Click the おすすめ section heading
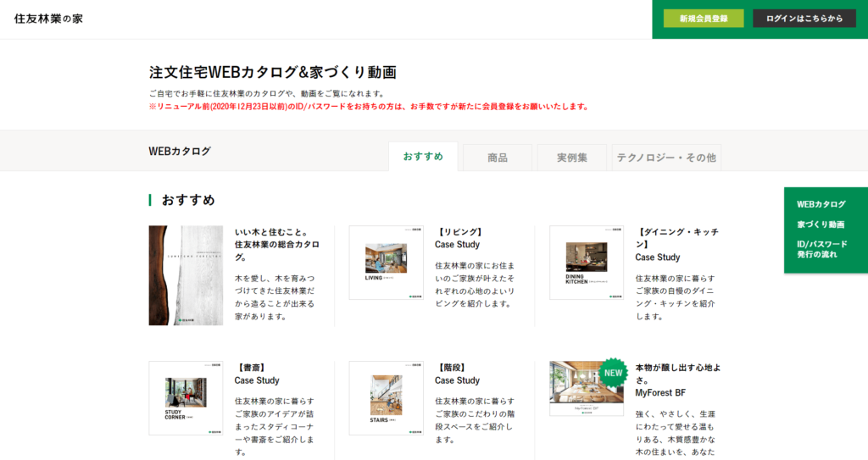Viewport: 868px width, 460px height. pos(188,200)
